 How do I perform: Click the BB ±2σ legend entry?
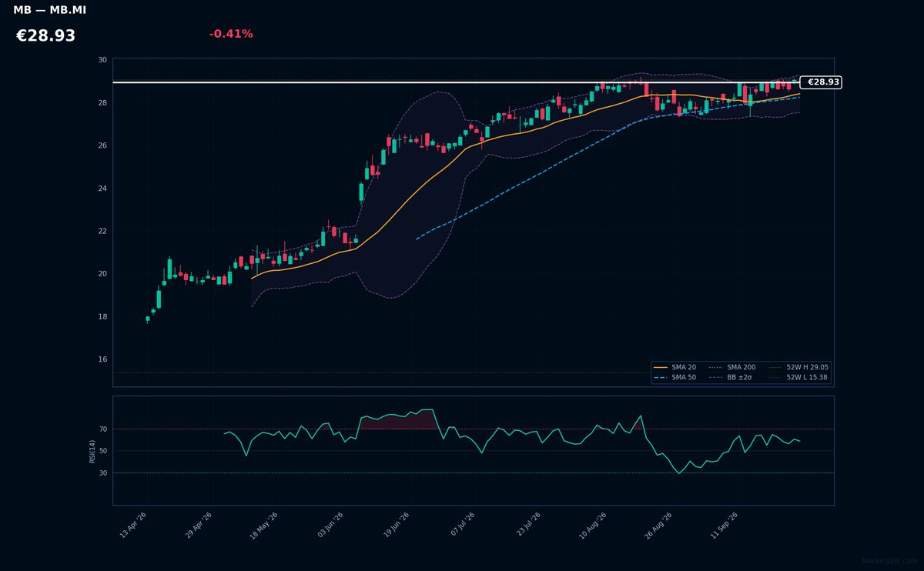click(x=730, y=378)
